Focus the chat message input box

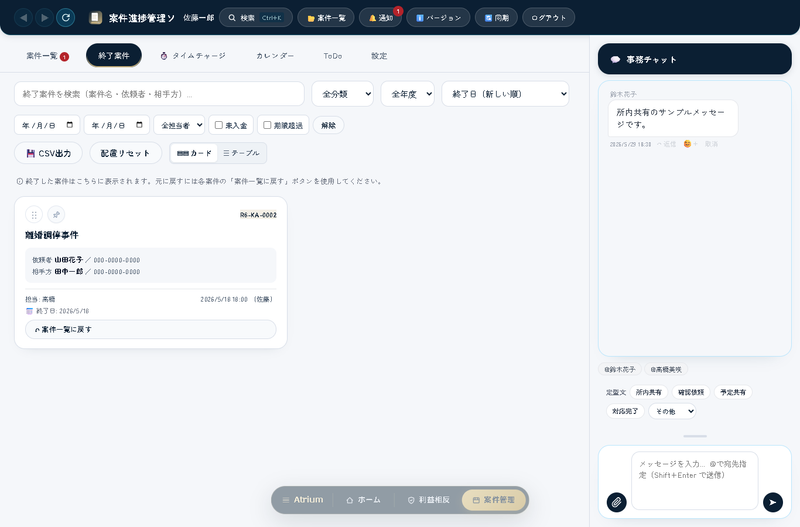[694, 480]
